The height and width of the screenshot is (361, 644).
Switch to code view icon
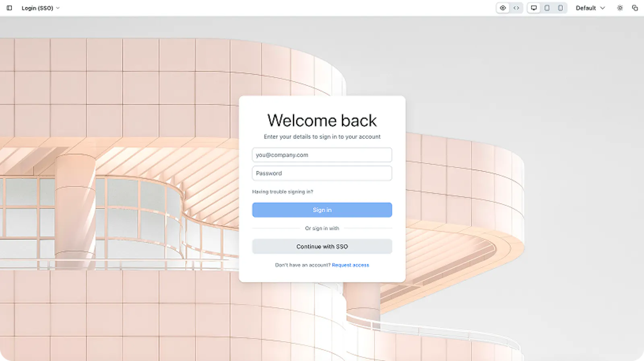[x=516, y=8]
